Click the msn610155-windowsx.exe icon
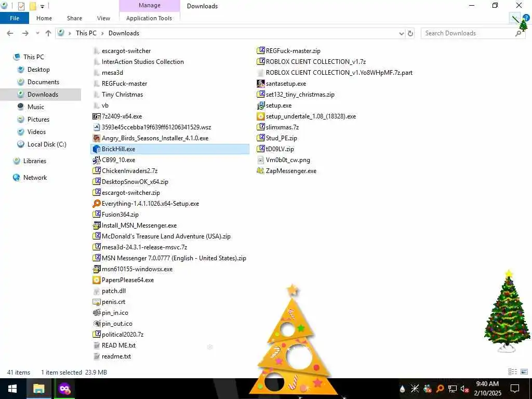Screen dimensions: 532x399 pyautogui.click(x=96, y=269)
